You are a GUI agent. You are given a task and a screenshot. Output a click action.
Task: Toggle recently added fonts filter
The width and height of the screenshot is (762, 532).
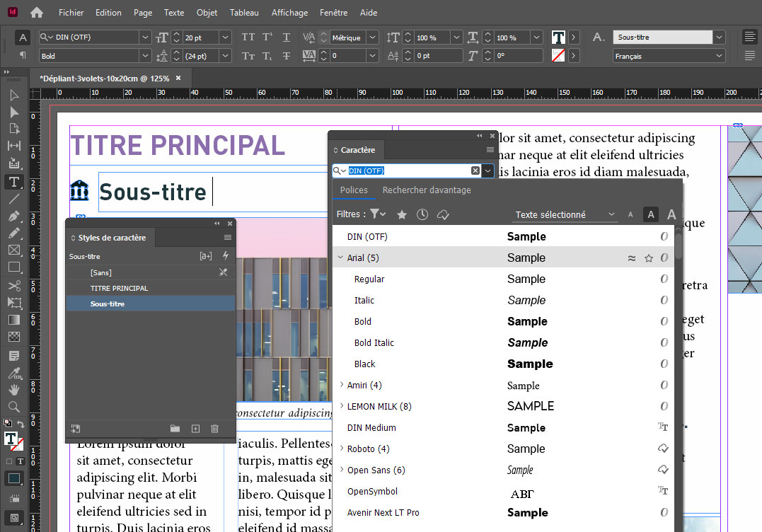coord(422,214)
